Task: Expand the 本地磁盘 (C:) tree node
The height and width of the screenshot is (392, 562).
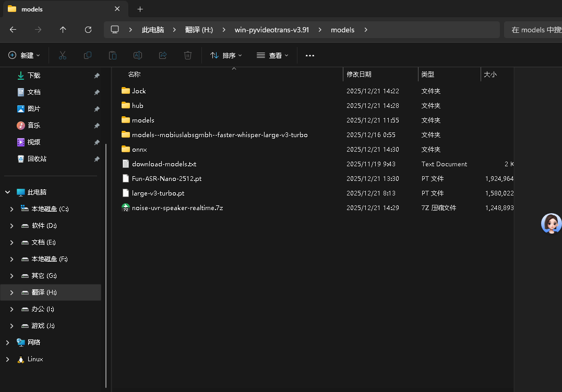Action: (12, 209)
